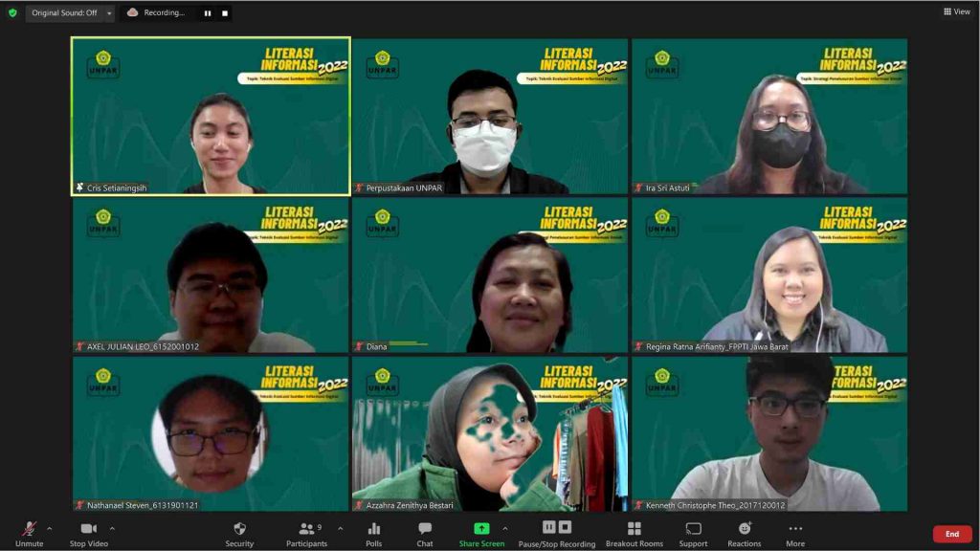The image size is (980, 551).
Task: Click the green Share Screen icon
Action: click(481, 528)
